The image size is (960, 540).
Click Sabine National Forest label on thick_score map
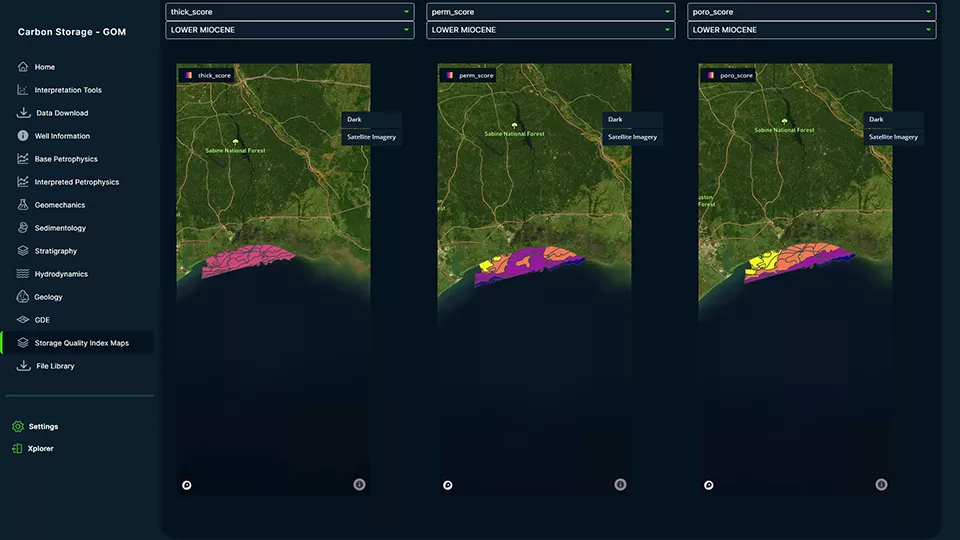(235, 150)
